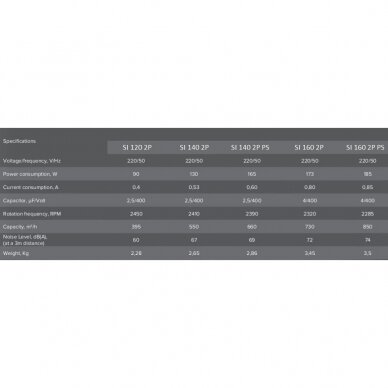Click the Capacity row label
The width and height of the screenshot is (388, 388).
coord(20,227)
